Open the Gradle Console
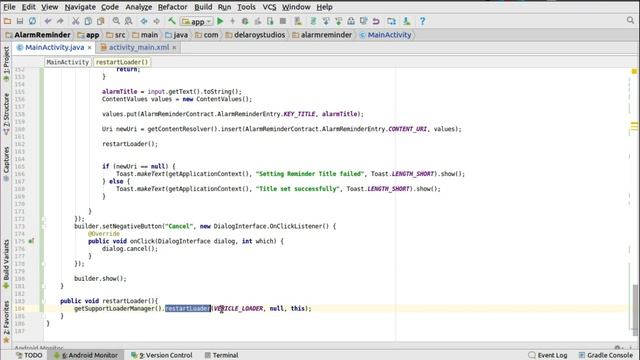This screenshot has height=360, width=640. tap(607, 355)
